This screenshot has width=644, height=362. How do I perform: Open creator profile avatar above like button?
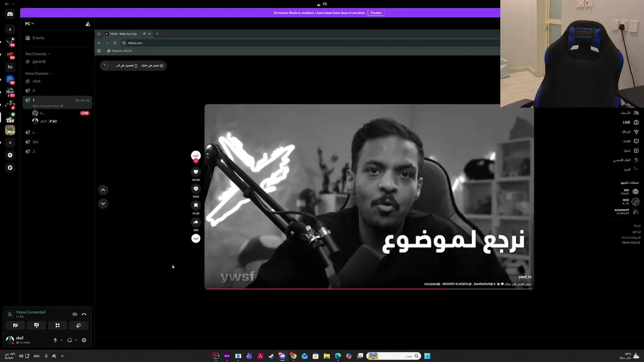tap(196, 156)
